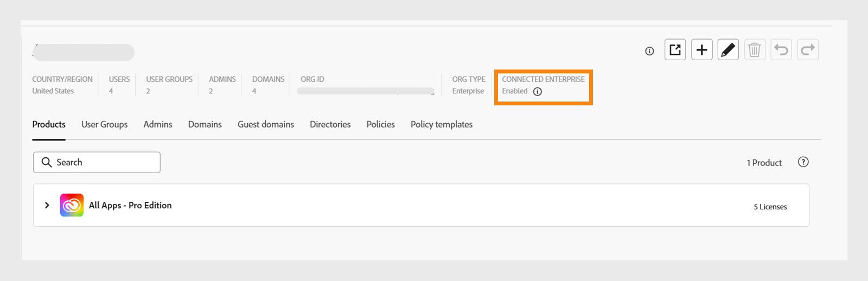868x281 pixels.
Task: Open organization in external link icon
Action: 675,50
